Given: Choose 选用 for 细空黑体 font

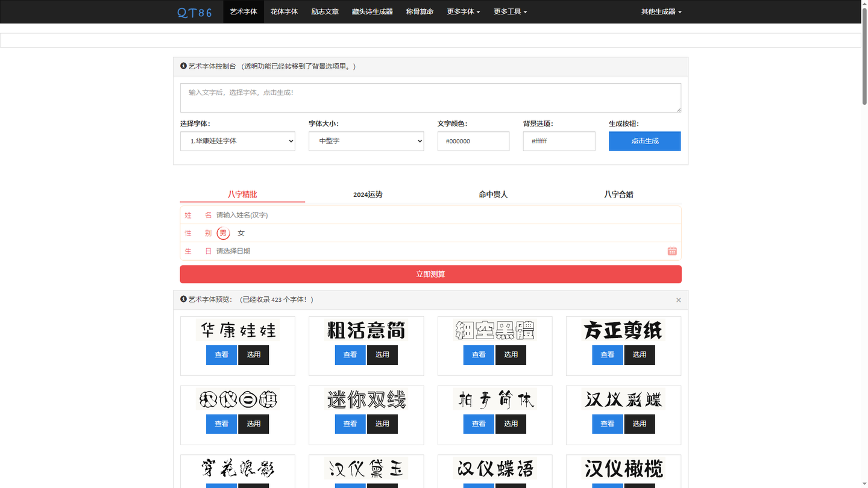Looking at the screenshot, I should 511,355.
